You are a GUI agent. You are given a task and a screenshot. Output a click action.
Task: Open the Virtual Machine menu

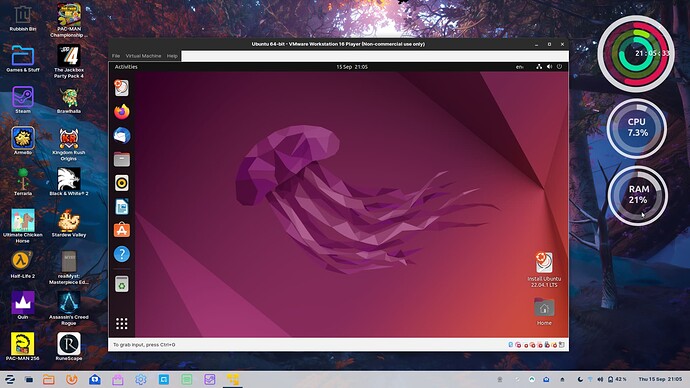pos(143,56)
